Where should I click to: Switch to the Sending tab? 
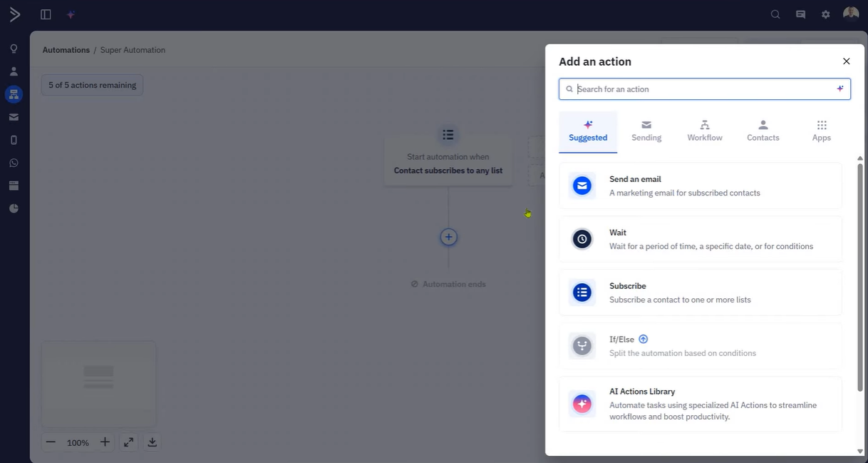pos(646,131)
